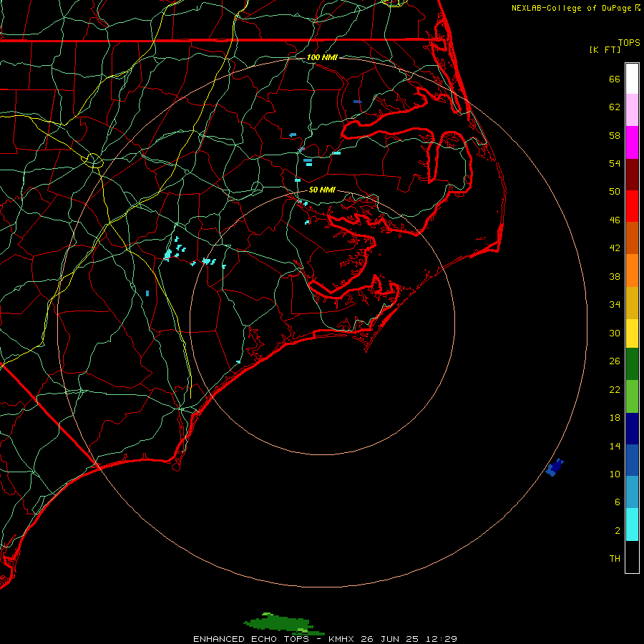The height and width of the screenshot is (644, 644).
Task: Pick the light green legend swatch
Action: [x=632, y=396]
